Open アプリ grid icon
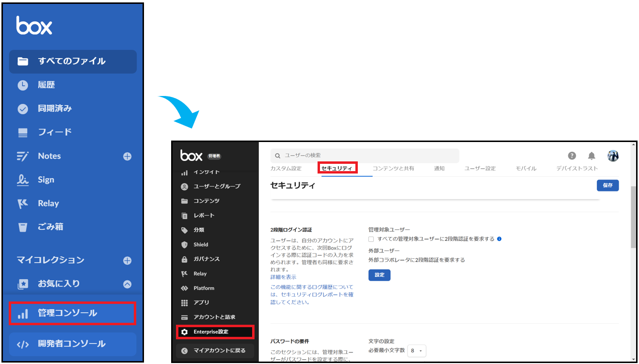Viewport: 639px width, 364px height. pos(184,303)
